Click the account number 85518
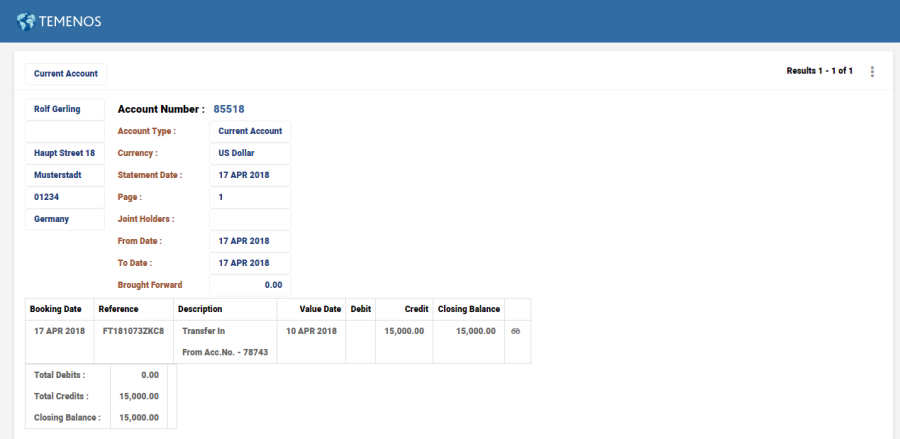Screen dimensions: 900x439 coord(229,109)
